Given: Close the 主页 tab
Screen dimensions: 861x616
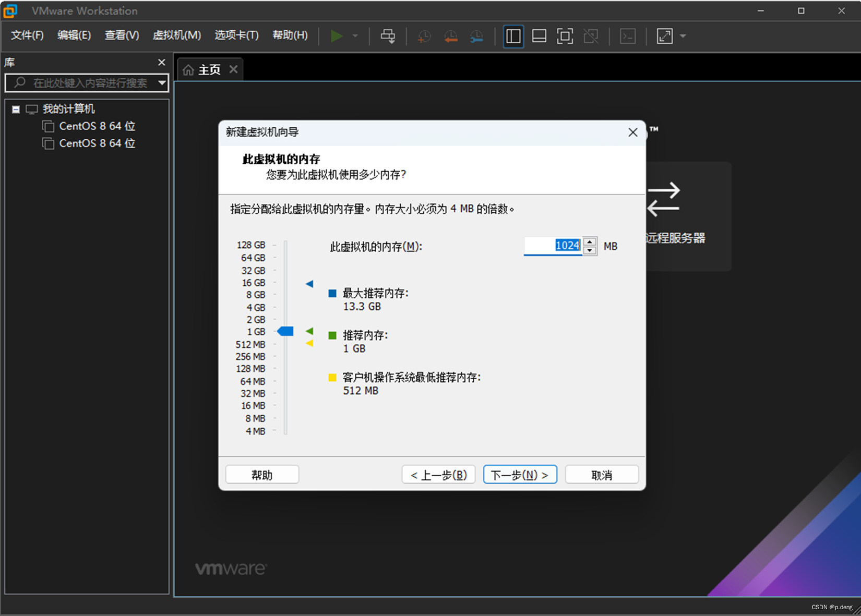Looking at the screenshot, I should (234, 69).
